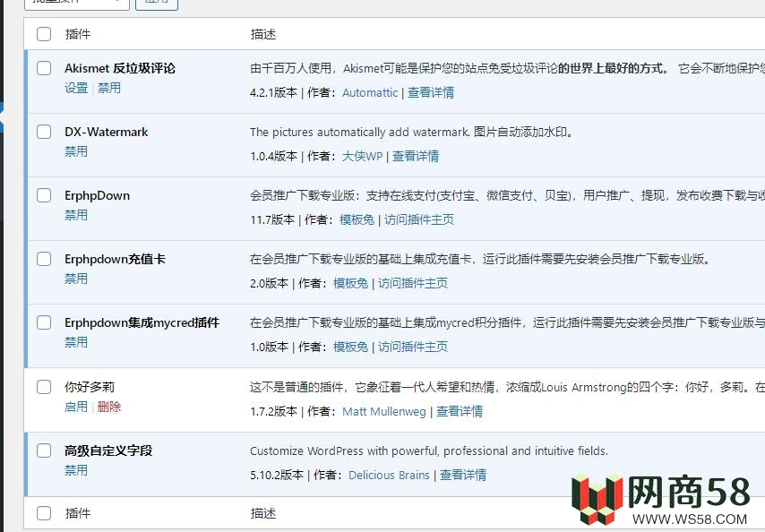View details 查看详情 for Akismet
Viewport: 765px width, 532px height.
pyautogui.click(x=431, y=92)
